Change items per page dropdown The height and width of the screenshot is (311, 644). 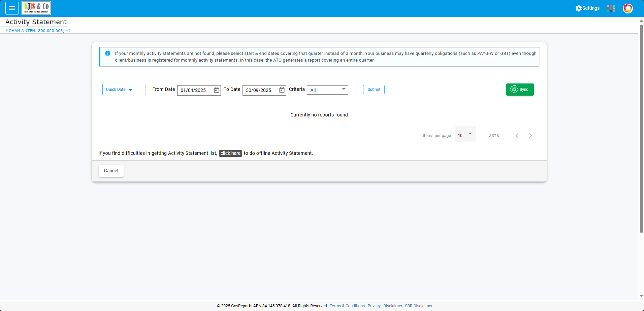point(465,135)
